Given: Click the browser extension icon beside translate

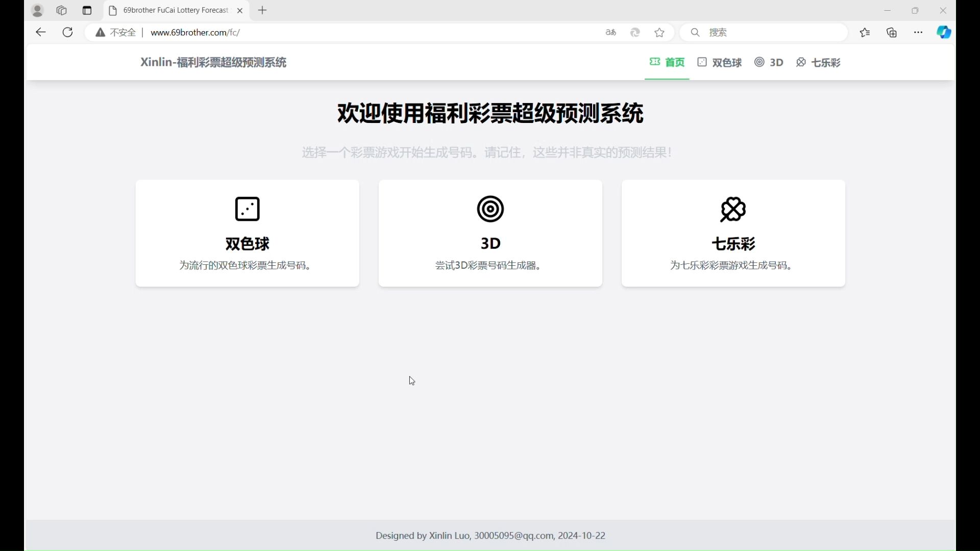Looking at the screenshot, I should click(x=635, y=33).
